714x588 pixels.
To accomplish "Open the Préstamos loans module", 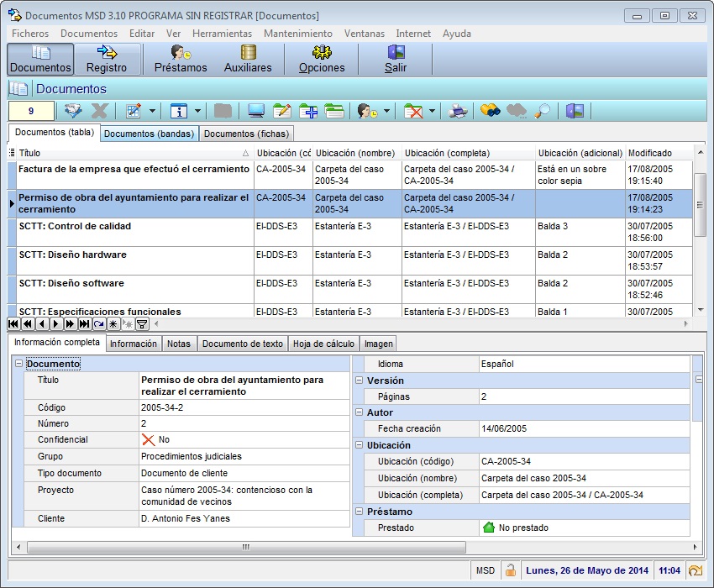I will pyautogui.click(x=181, y=59).
